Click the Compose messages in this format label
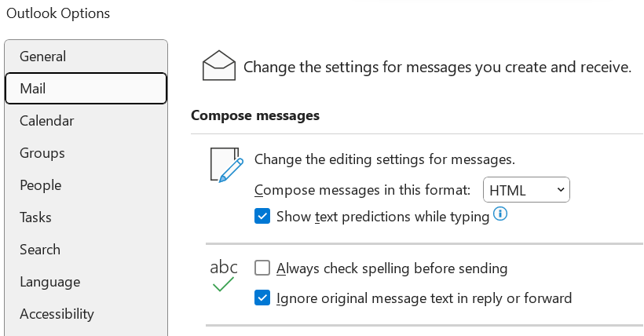The width and height of the screenshot is (644, 336). click(x=363, y=190)
